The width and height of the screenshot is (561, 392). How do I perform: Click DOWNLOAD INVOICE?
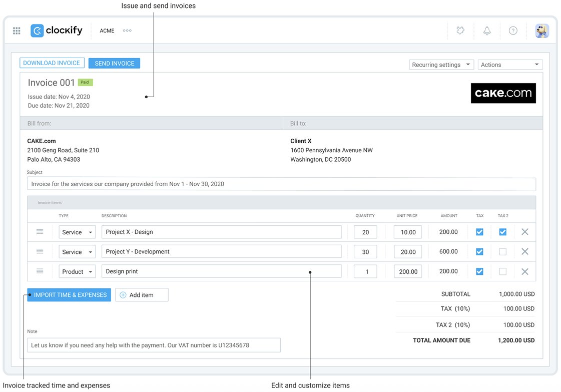point(52,63)
